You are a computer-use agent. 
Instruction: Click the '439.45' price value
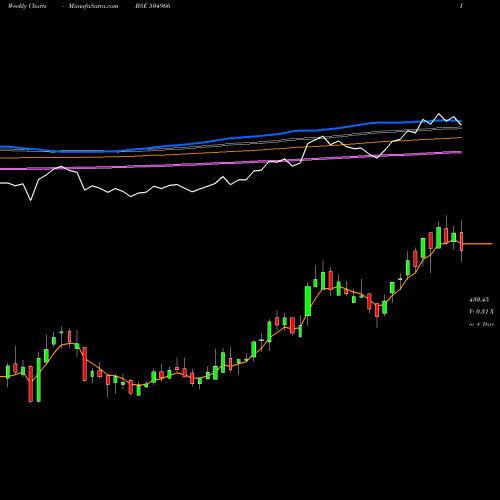[x=479, y=300]
